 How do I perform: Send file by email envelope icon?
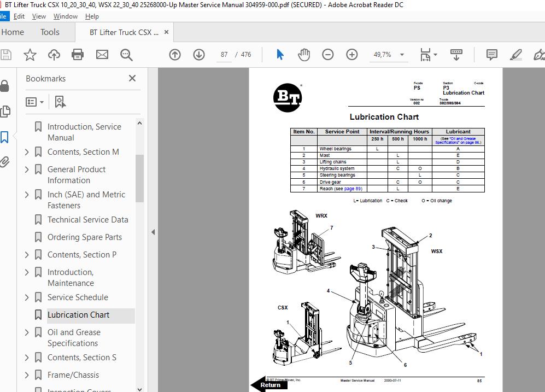click(x=102, y=55)
